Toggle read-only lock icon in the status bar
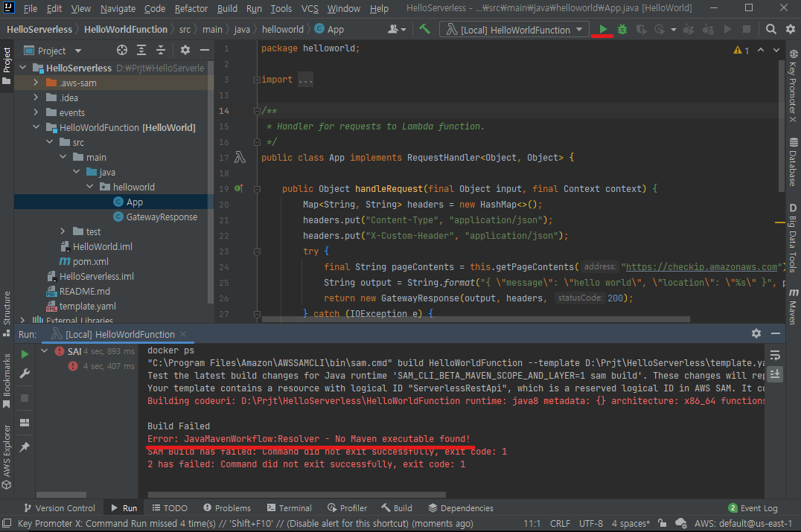 pyautogui.click(x=662, y=523)
